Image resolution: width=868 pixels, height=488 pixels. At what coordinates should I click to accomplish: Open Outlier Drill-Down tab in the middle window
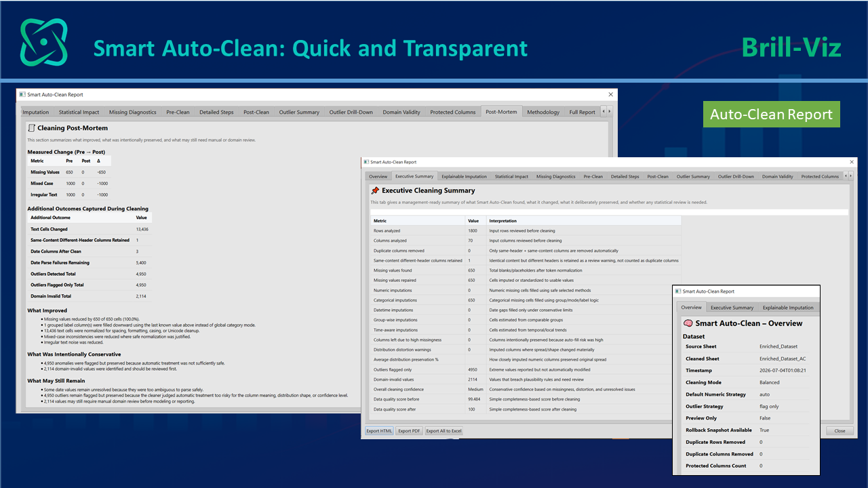pos(736,176)
